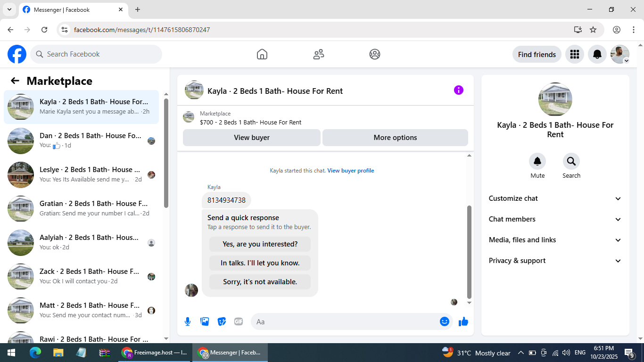Open the Kayla conversation in list
The height and width of the screenshot is (362, 644).
pyautogui.click(x=82, y=107)
